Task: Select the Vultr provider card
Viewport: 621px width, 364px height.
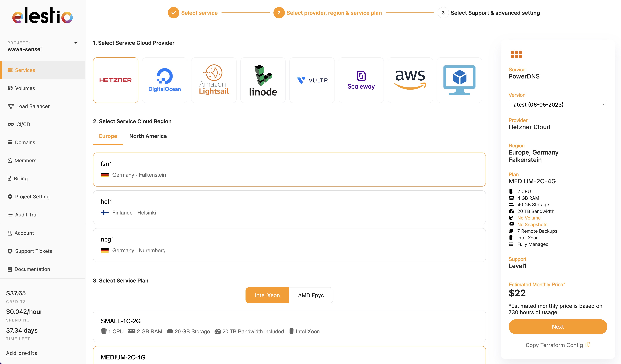Action: point(312,80)
